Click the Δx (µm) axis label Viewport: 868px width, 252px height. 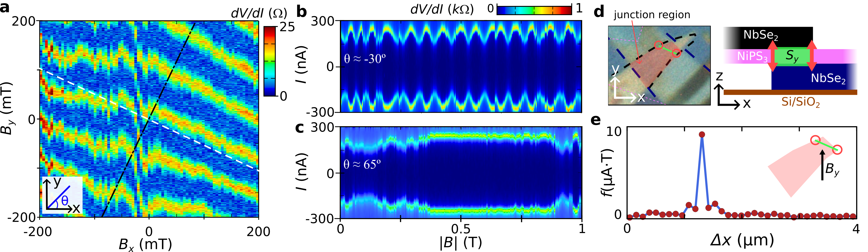pos(742,241)
